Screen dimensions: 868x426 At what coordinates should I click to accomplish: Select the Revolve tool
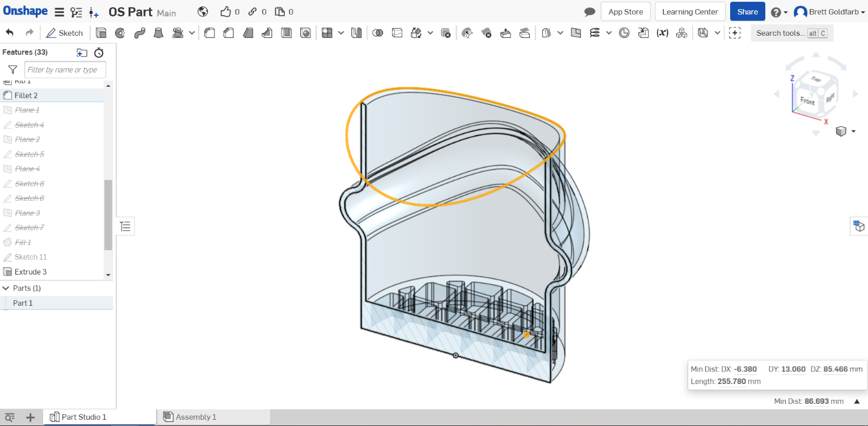click(120, 32)
